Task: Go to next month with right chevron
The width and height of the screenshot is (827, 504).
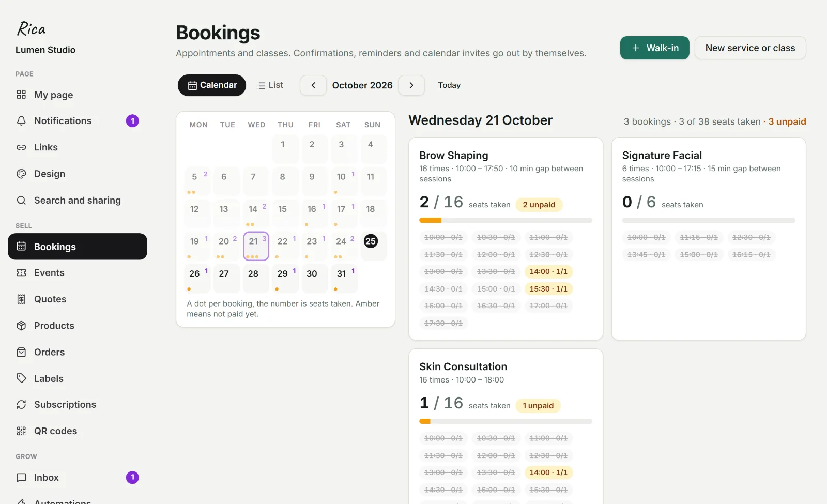Action: [x=411, y=85]
